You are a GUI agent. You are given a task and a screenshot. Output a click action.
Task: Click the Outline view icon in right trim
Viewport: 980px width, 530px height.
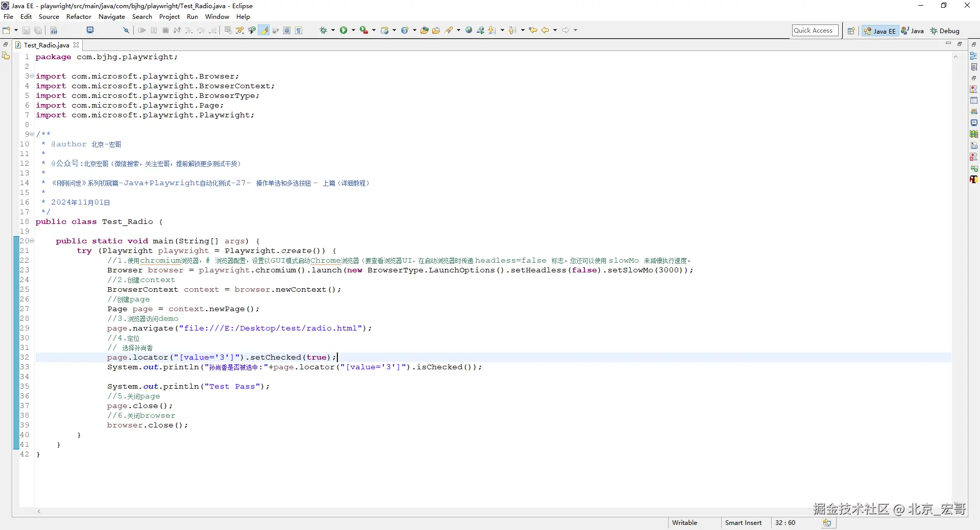(x=974, y=56)
